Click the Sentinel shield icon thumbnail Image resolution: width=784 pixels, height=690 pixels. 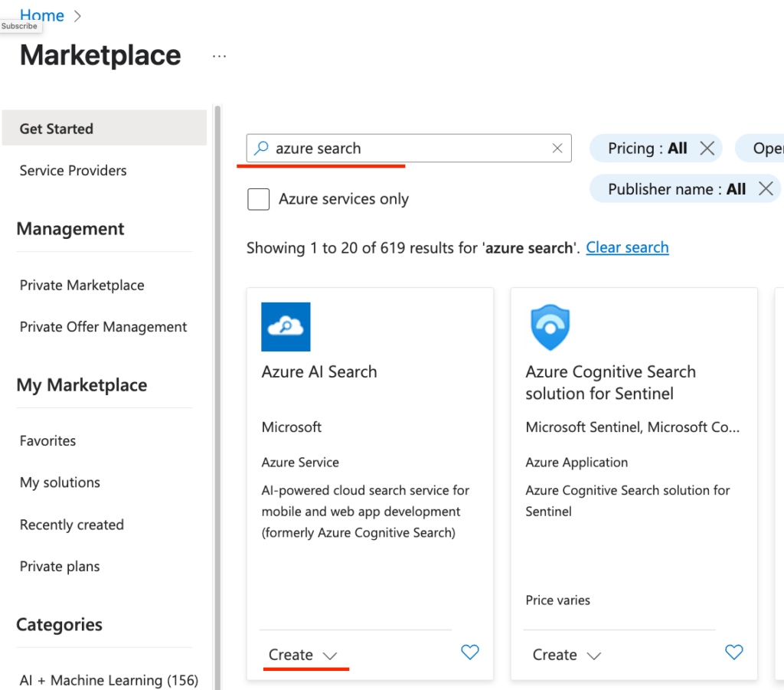click(x=550, y=327)
